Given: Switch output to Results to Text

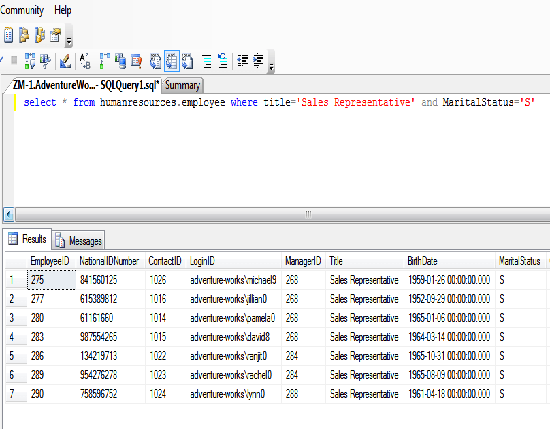Looking at the screenshot, I should pos(155,61).
